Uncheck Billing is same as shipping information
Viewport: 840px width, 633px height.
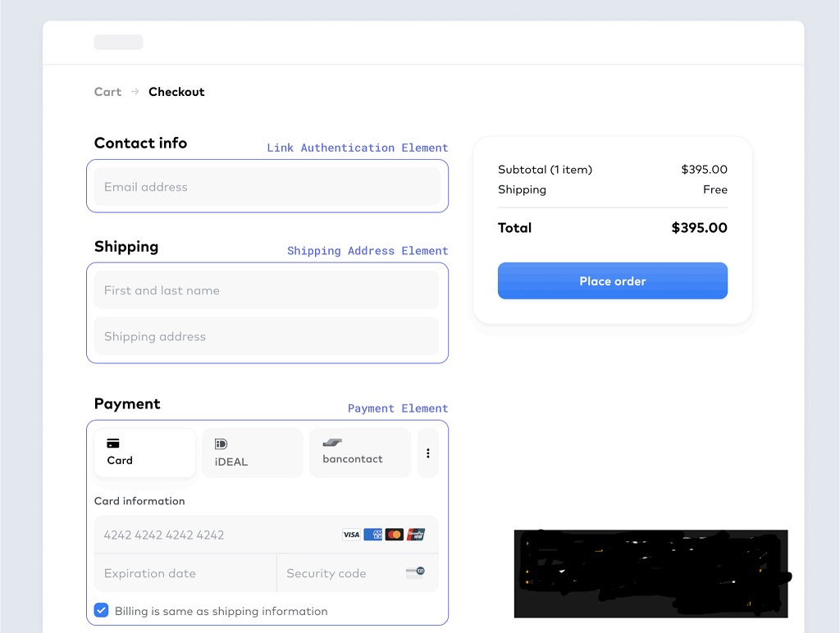click(x=102, y=610)
